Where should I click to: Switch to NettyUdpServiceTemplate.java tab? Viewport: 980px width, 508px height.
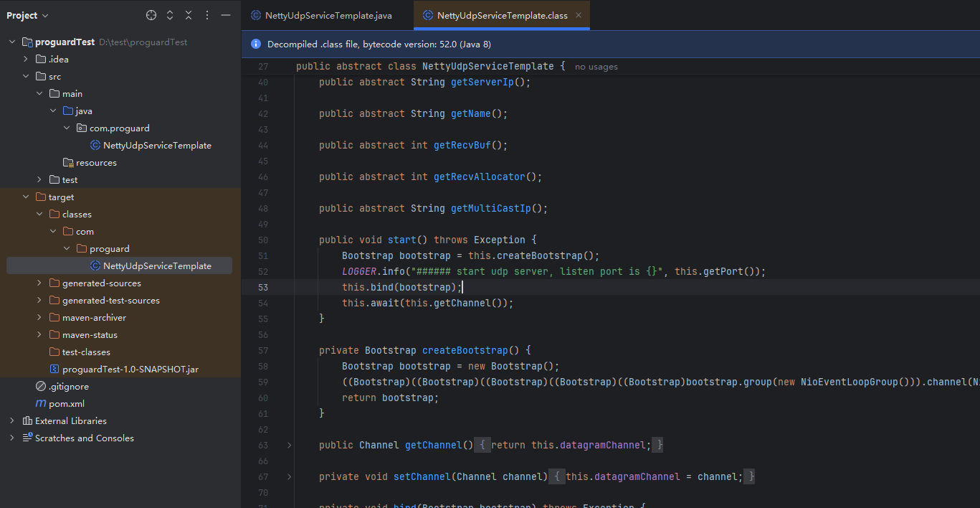321,15
